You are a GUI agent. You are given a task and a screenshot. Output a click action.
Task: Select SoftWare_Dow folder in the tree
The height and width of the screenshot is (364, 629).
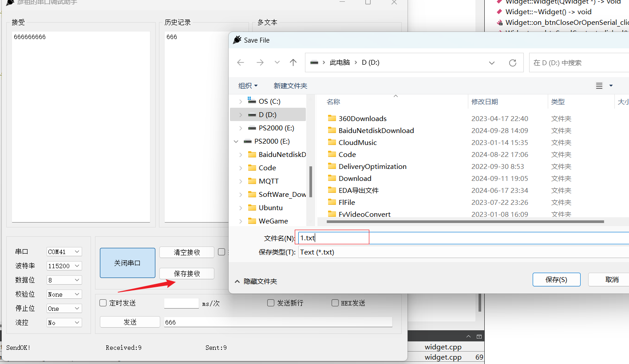pyautogui.click(x=282, y=194)
